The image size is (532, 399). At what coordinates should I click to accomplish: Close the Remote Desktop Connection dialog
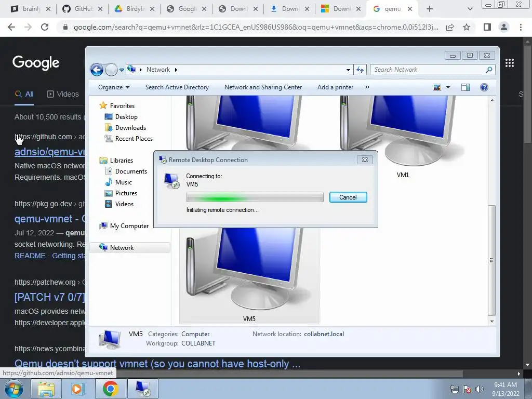click(365, 160)
